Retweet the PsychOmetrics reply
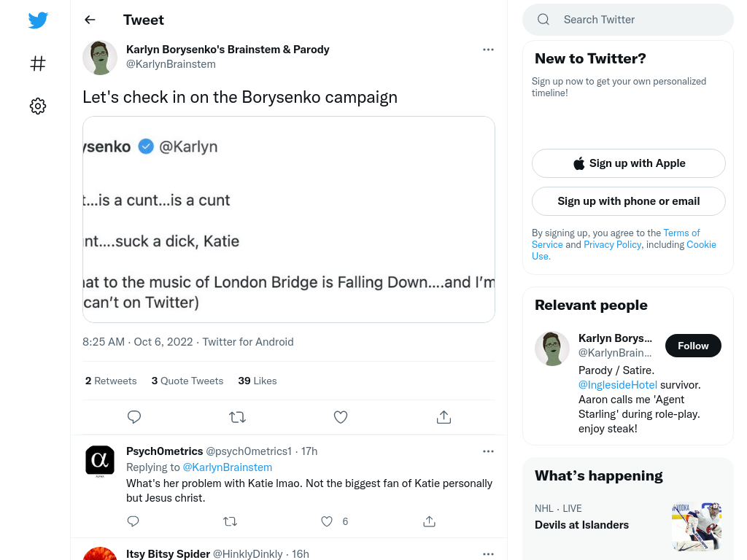 point(230,521)
